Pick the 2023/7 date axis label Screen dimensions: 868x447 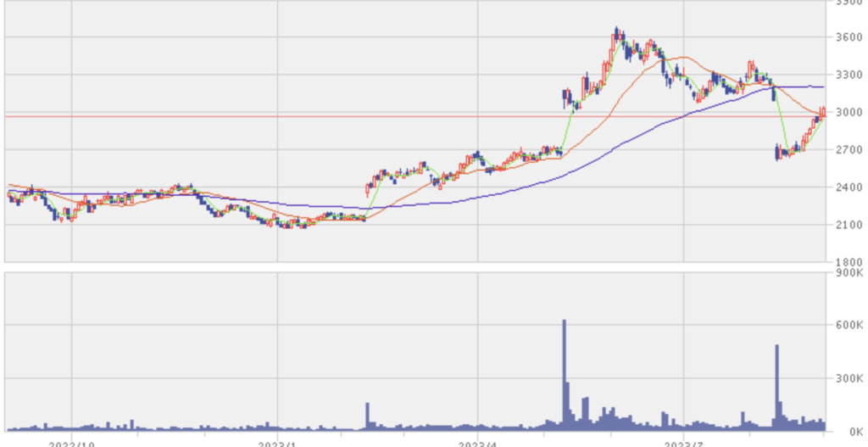click(683, 443)
